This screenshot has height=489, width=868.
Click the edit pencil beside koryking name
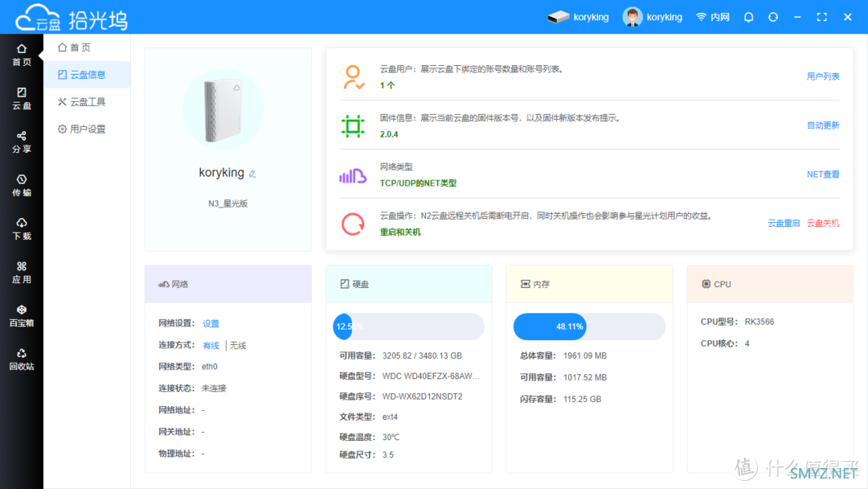252,174
